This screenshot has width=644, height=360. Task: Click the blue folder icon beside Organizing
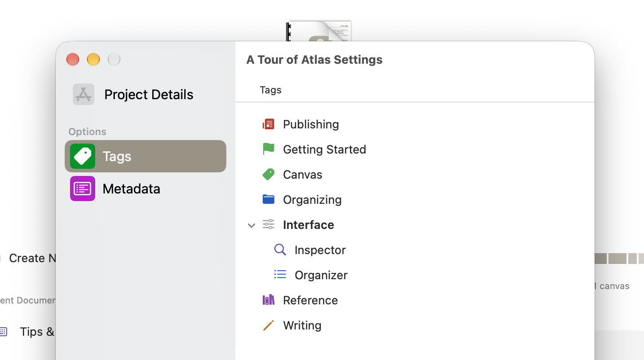[x=269, y=199]
